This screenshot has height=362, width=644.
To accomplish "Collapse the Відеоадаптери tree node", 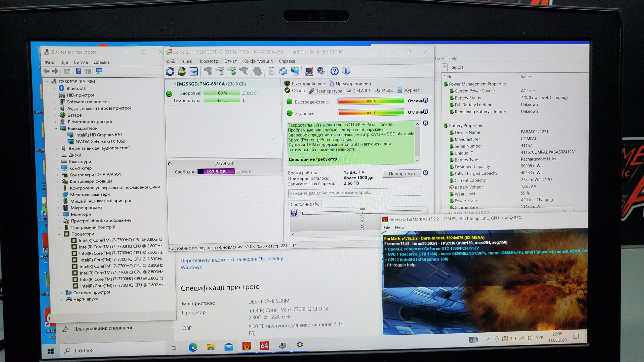I will coord(56,128).
